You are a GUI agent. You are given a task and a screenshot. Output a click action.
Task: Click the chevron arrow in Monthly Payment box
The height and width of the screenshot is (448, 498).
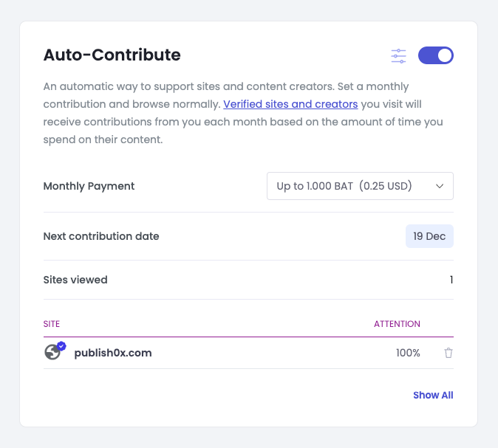point(440,186)
